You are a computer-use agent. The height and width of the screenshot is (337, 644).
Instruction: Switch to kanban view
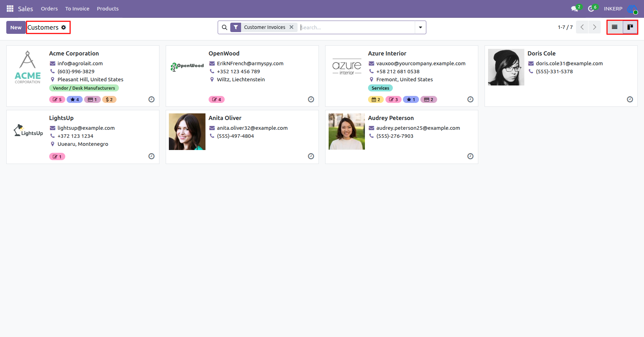coord(630,27)
